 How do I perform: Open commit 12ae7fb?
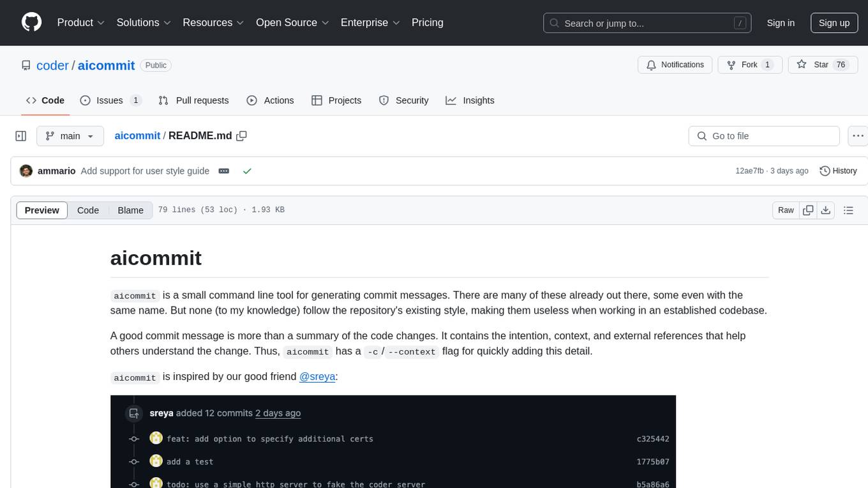(749, 171)
